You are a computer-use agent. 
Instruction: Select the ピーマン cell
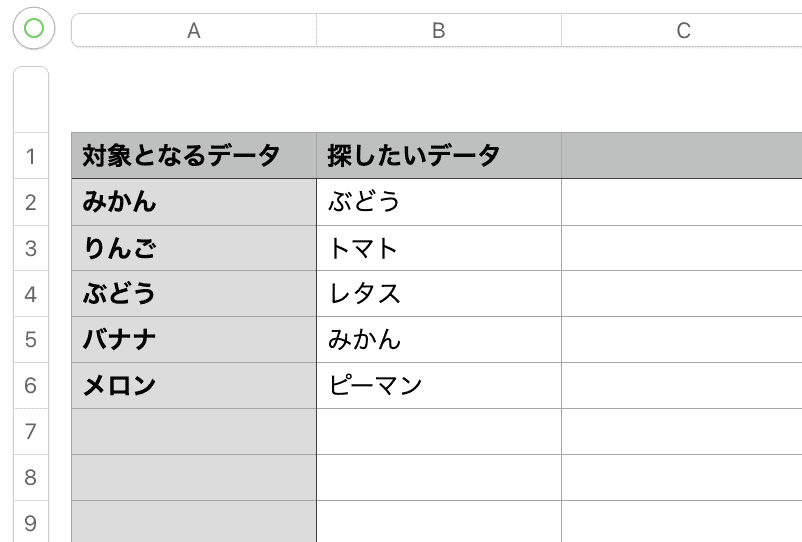439,386
